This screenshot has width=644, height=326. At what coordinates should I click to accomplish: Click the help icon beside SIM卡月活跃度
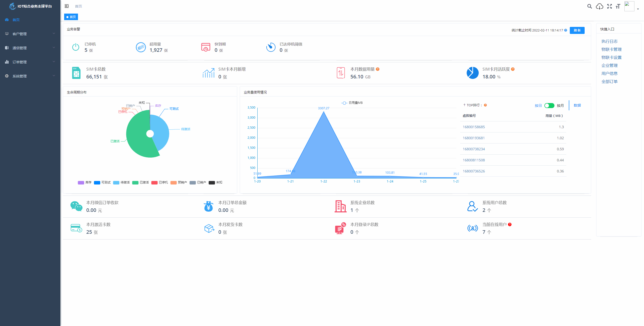[513, 69]
